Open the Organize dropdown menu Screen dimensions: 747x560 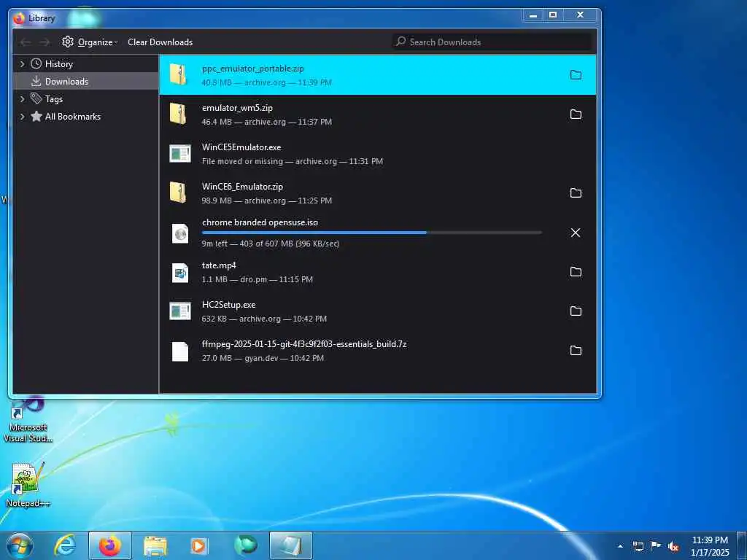(90, 42)
